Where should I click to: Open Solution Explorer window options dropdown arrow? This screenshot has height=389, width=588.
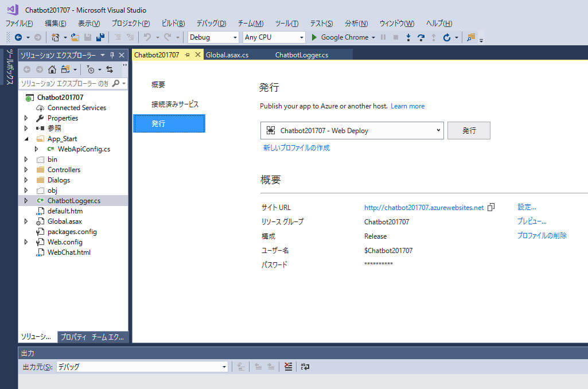point(102,55)
